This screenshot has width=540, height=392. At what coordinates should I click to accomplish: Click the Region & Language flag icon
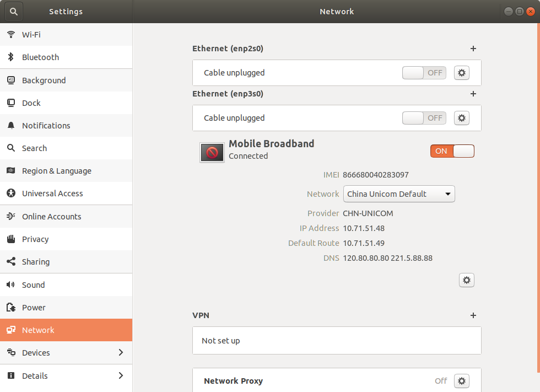tap(11, 170)
